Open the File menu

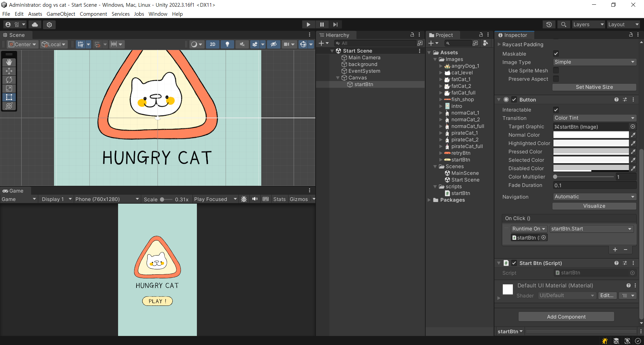pos(6,14)
